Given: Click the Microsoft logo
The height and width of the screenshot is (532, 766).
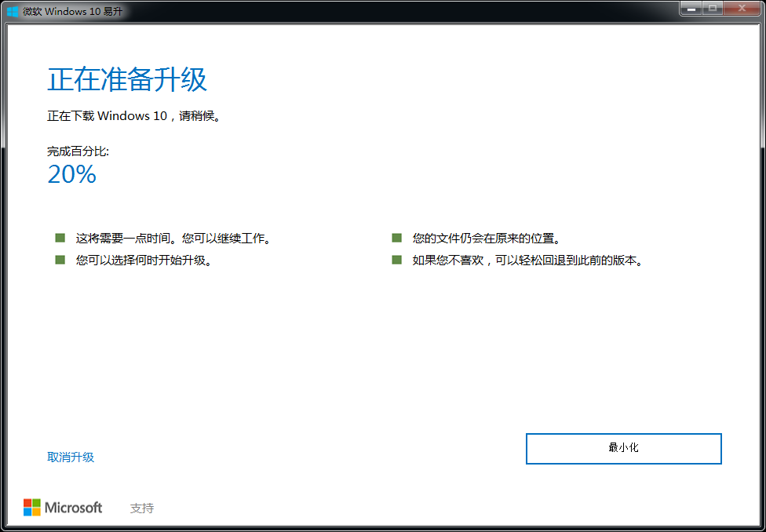Looking at the screenshot, I should (63, 508).
